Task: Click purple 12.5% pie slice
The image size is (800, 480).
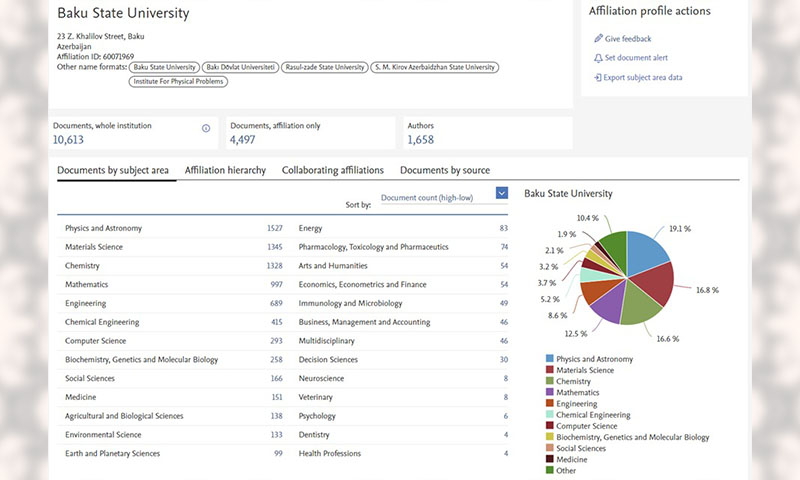Action: (609, 303)
